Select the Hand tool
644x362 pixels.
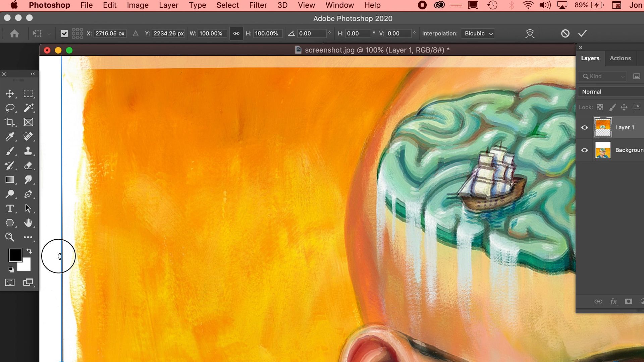pos(28,223)
